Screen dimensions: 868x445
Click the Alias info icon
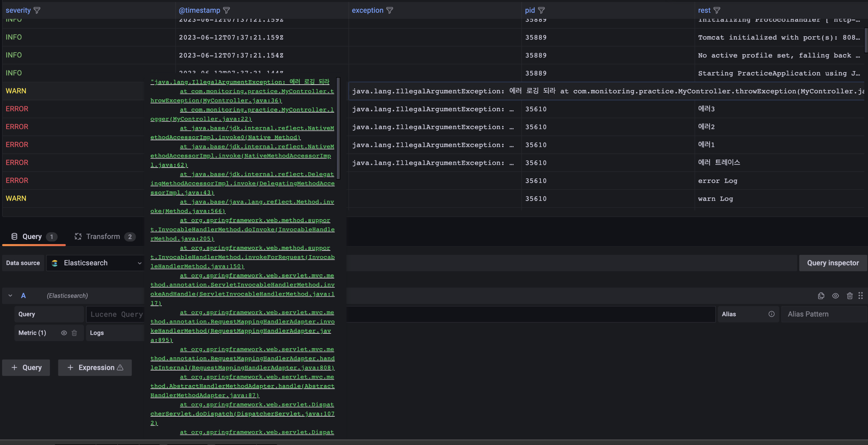tap(771, 314)
